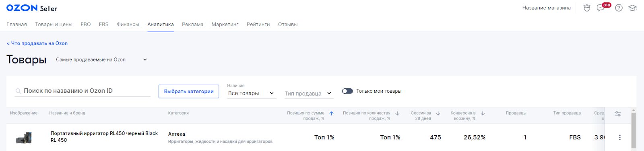Click the Ozon Seller logo
This screenshot has height=151, width=644.
[x=31, y=8]
